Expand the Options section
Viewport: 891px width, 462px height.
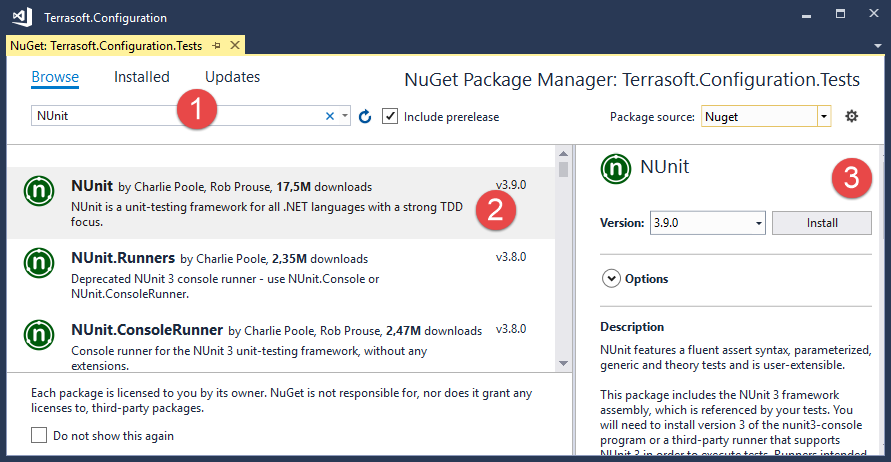[x=612, y=279]
